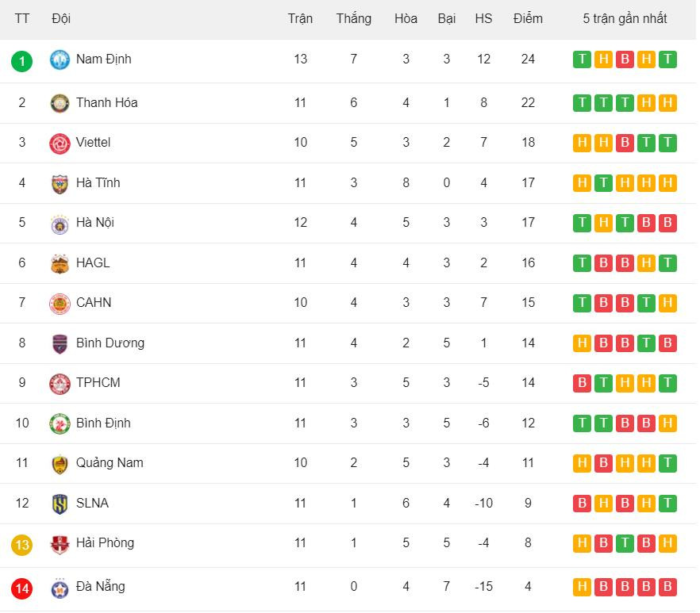Click Nam Định's most recent result badge
700x613 pixels.
(667, 59)
